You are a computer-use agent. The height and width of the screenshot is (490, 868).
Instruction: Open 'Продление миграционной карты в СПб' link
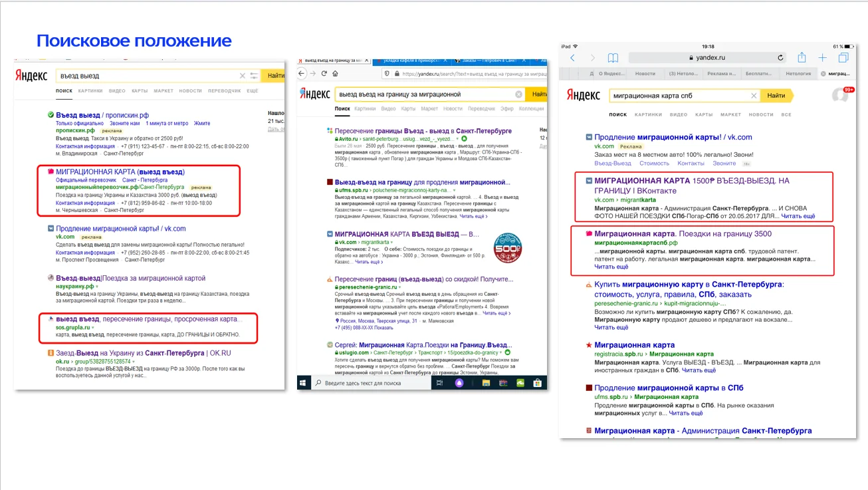click(669, 388)
